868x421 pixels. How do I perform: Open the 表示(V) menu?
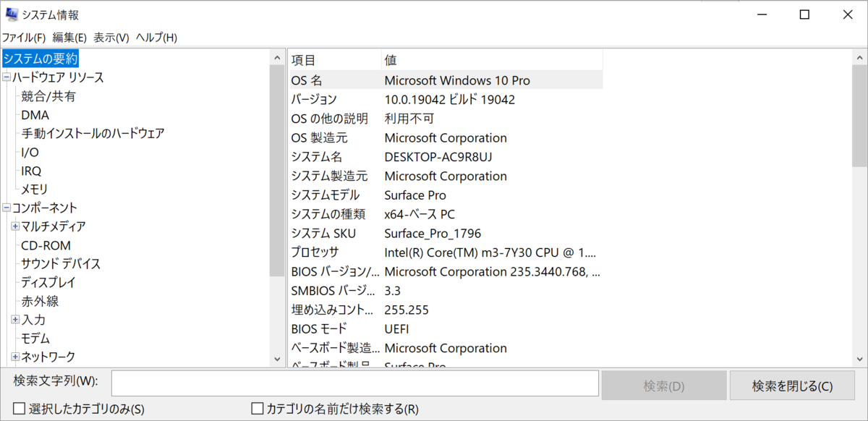pyautogui.click(x=111, y=38)
